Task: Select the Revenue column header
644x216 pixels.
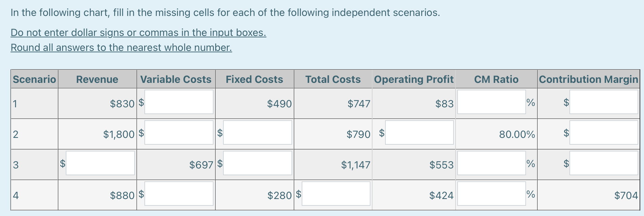Action: pos(97,79)
